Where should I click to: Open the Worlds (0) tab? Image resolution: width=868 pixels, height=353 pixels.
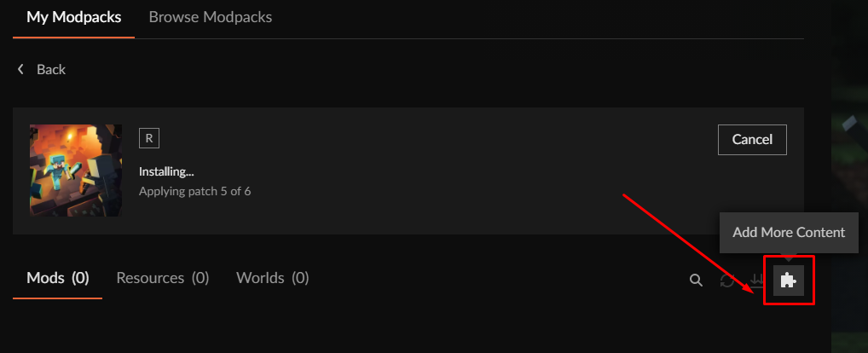[273, 278]
